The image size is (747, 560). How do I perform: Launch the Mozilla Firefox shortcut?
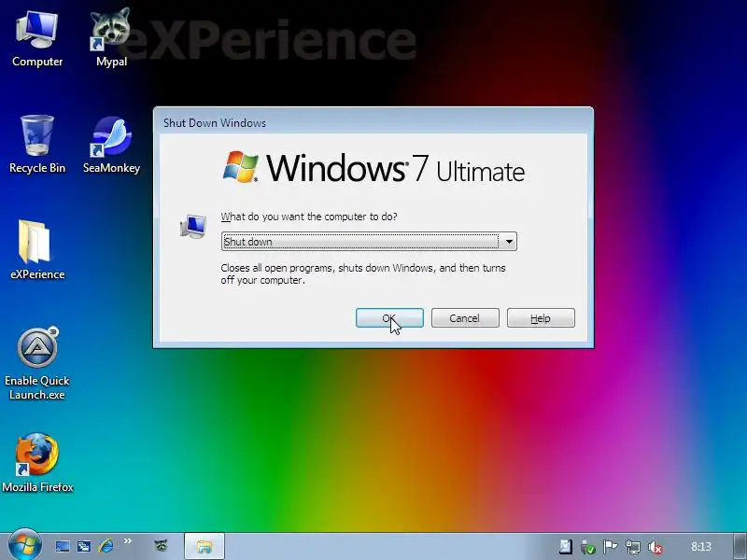pyautogui.click(x=37, y=462)
